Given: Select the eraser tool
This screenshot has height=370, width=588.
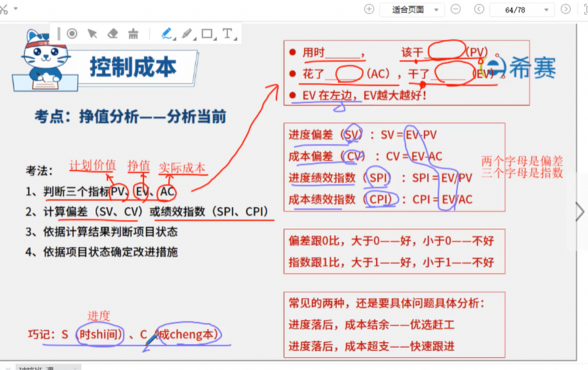Looking at the screenshot, I should 112,34.
